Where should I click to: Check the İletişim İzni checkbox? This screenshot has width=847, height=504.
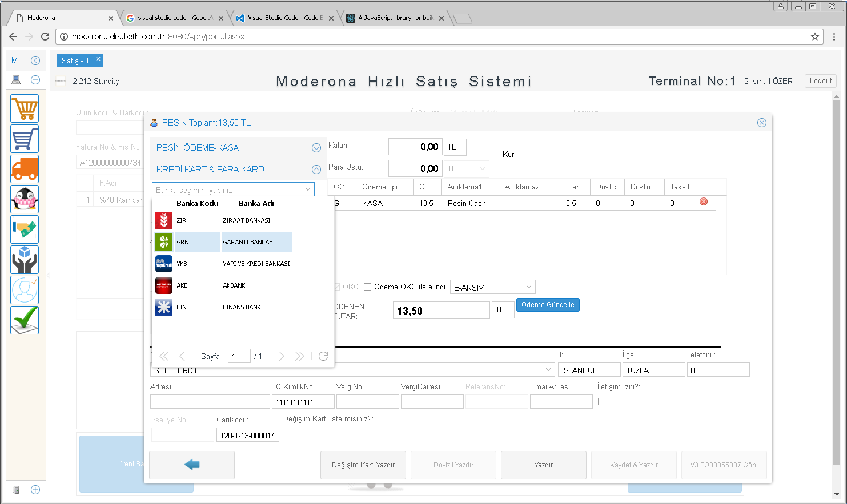pos(601,402)
